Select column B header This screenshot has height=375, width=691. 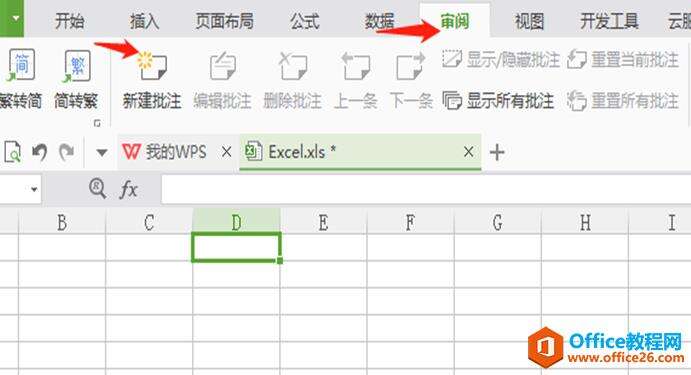point(62,223)
